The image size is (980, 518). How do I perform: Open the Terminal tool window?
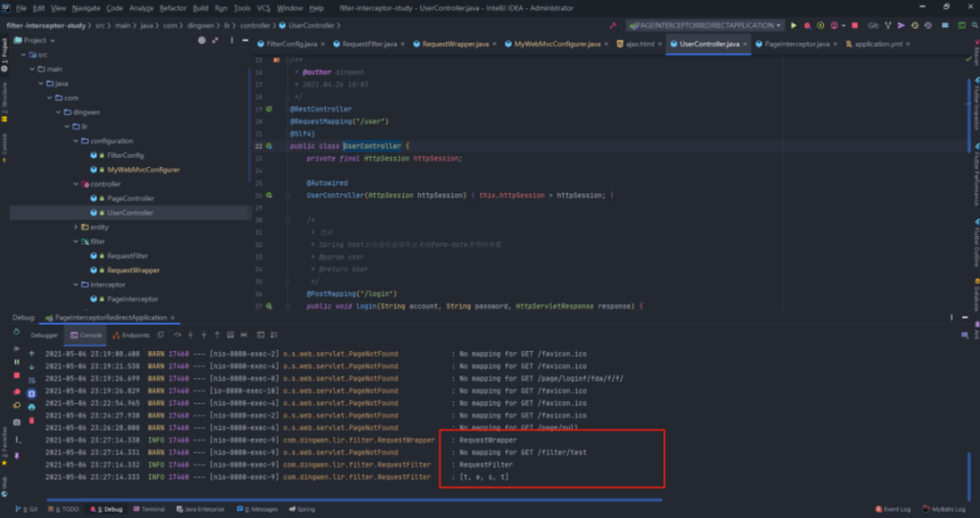point(149,509)
